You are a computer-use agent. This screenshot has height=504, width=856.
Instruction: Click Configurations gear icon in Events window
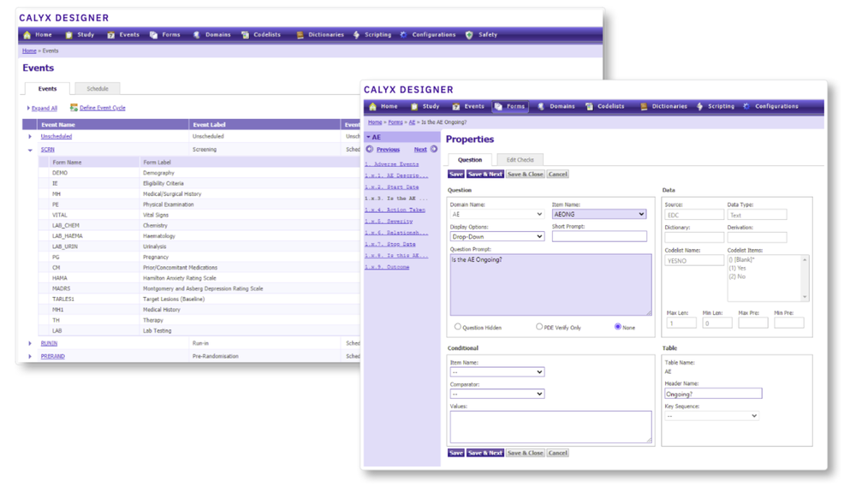click(403, 35)
